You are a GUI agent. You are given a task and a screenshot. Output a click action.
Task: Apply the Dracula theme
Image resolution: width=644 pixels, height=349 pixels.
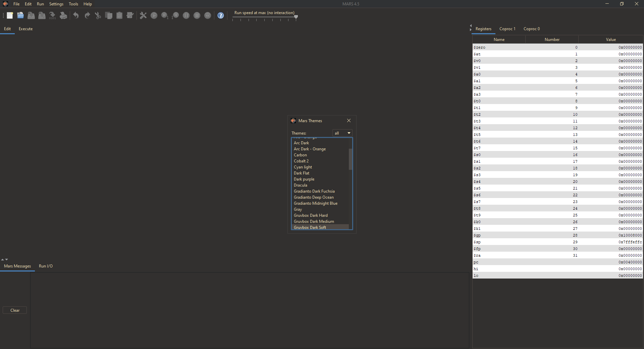320,185
